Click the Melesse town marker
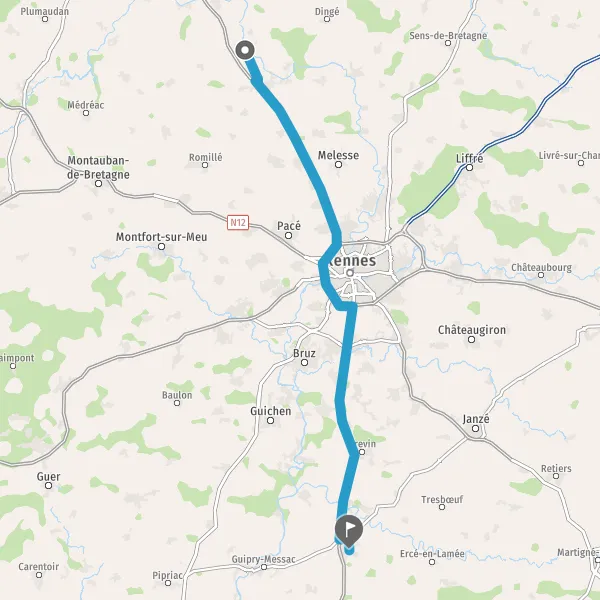The width and height of the screenshot is (600, 600). 338,165
